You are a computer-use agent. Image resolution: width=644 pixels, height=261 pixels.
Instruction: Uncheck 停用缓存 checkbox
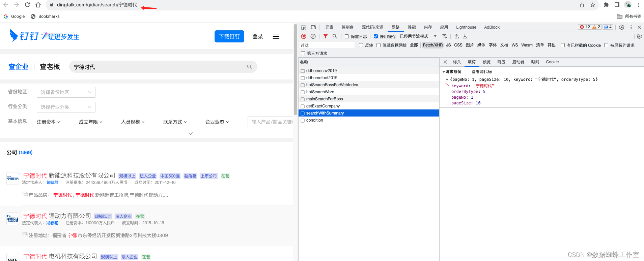pos(375,36)
